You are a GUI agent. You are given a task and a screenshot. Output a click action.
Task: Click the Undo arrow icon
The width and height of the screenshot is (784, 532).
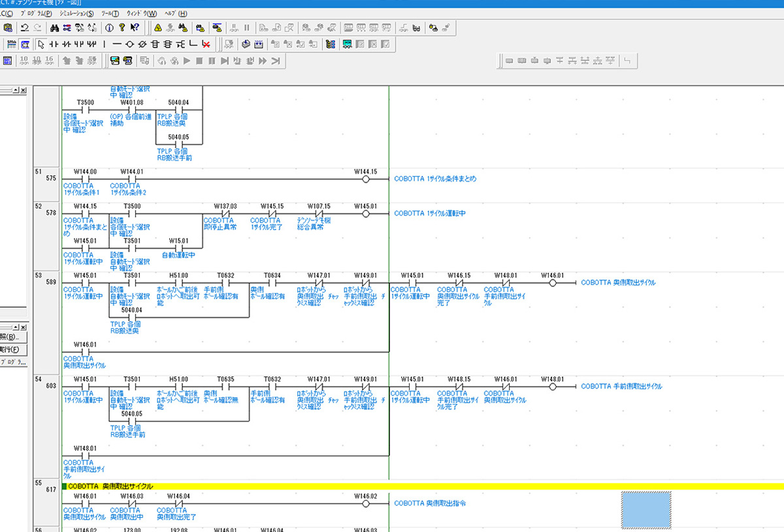[x=24, y=28]
